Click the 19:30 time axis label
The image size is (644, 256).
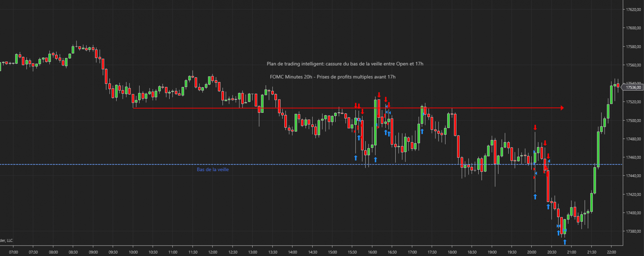coord(512,252)
